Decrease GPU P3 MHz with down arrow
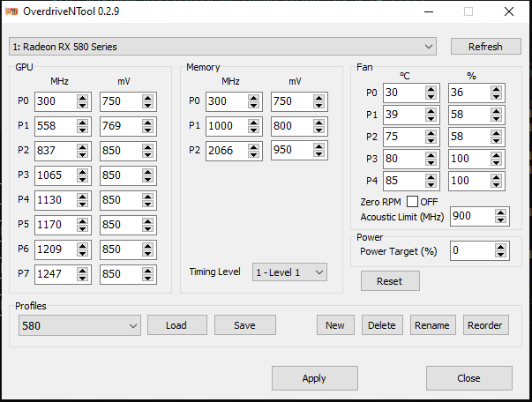 coord(82,180)
